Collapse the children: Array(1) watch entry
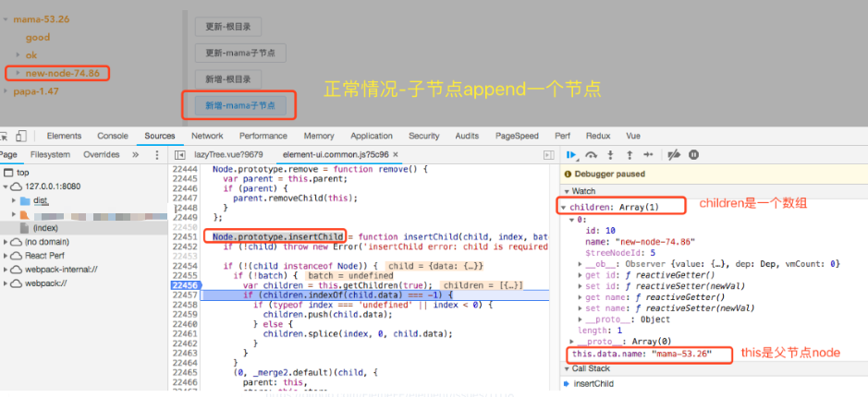Viewport: 868px width, 397px height. (564, 208)
